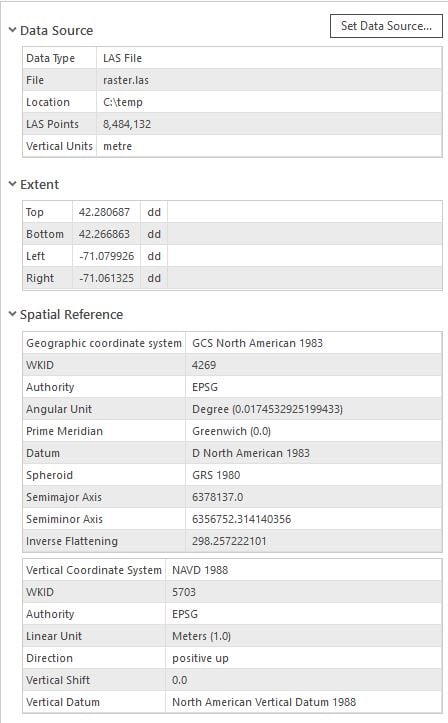This screenshot has height=723, width=448.
Task: Select North American Vertical Datum 1988 value
Action: [264, 702]
